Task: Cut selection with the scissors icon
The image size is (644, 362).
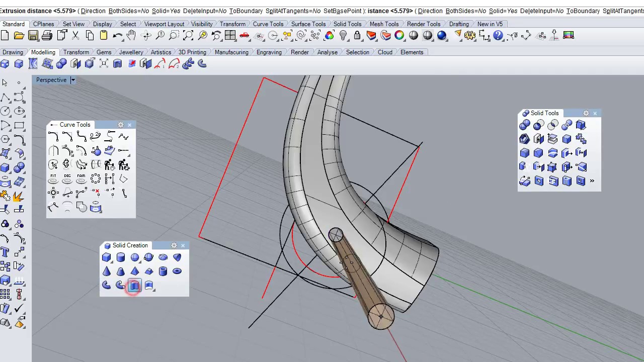Action: (x=75, y=35)
